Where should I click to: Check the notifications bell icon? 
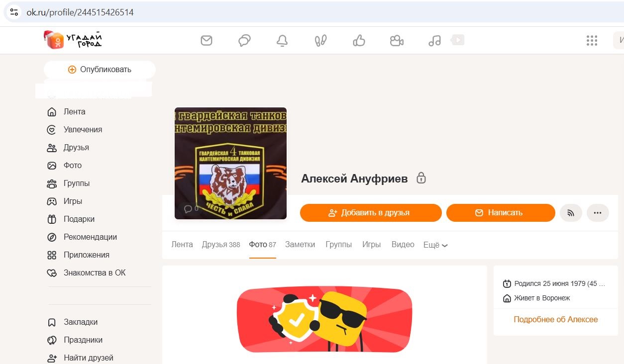coord(282,40)
